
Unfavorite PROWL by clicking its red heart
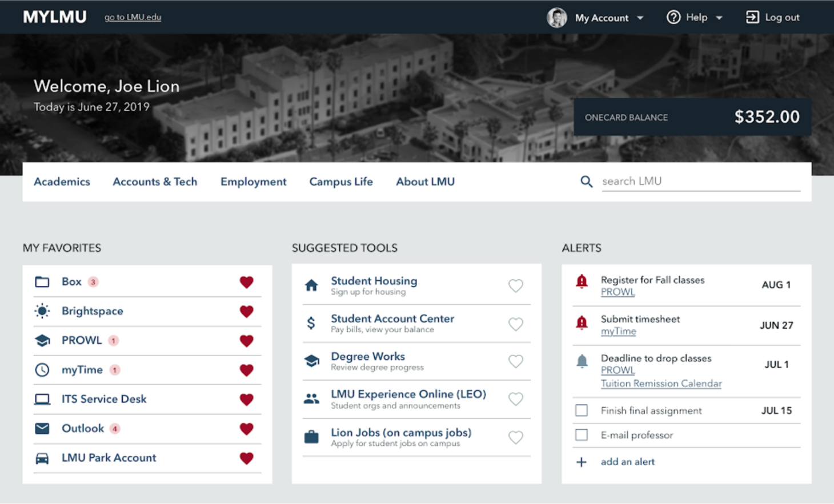[246, 341]
